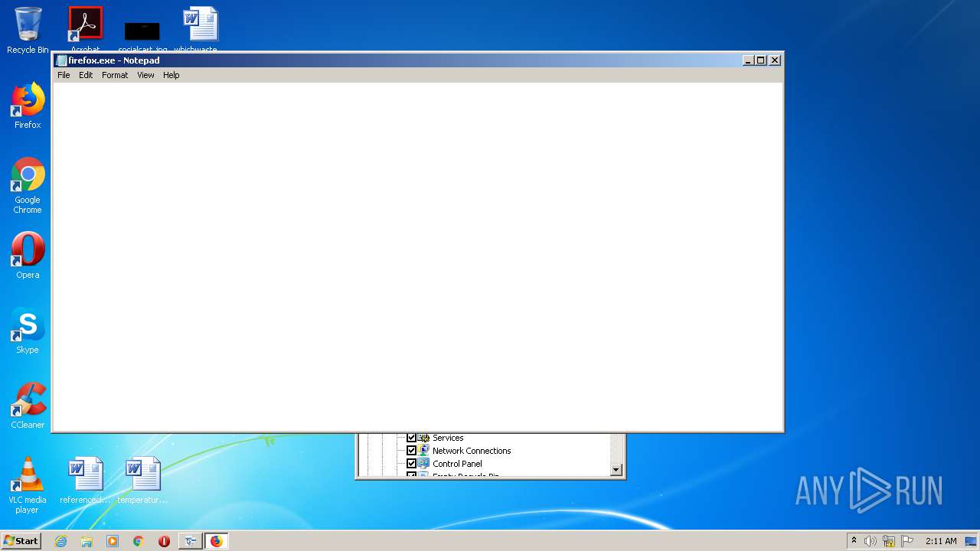Select the socialcart.jpg desktop file

[142, 36]
